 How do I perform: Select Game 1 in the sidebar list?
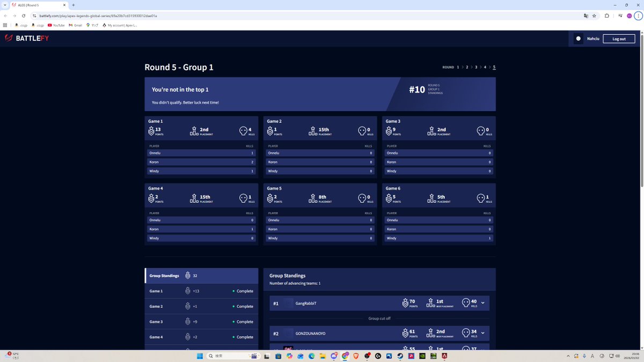coord(201,291)
